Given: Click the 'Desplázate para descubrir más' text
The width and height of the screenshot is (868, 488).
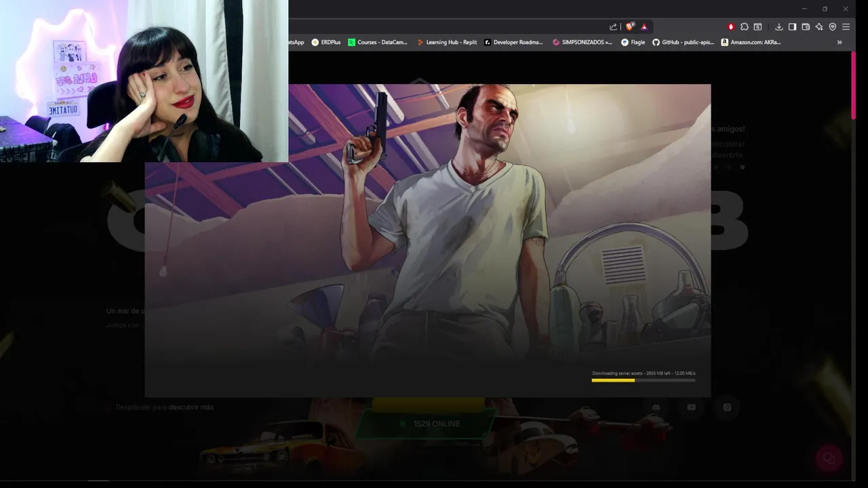Looking at the screenshot, I should pos(165,407).
